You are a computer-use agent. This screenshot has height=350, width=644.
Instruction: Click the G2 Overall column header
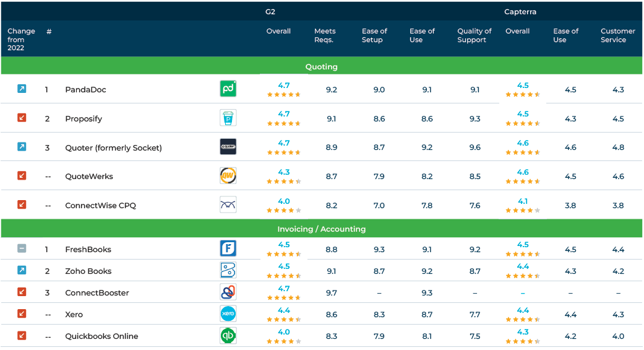click(278, 31)
